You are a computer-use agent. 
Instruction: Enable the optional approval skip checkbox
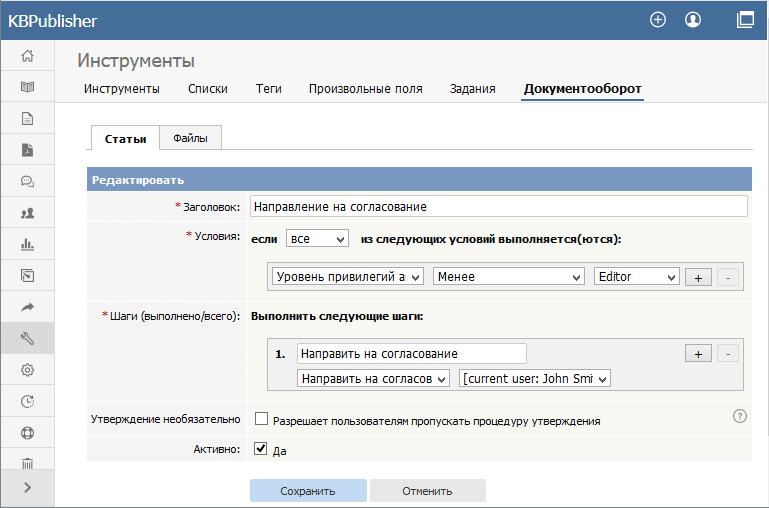[262, 420]
